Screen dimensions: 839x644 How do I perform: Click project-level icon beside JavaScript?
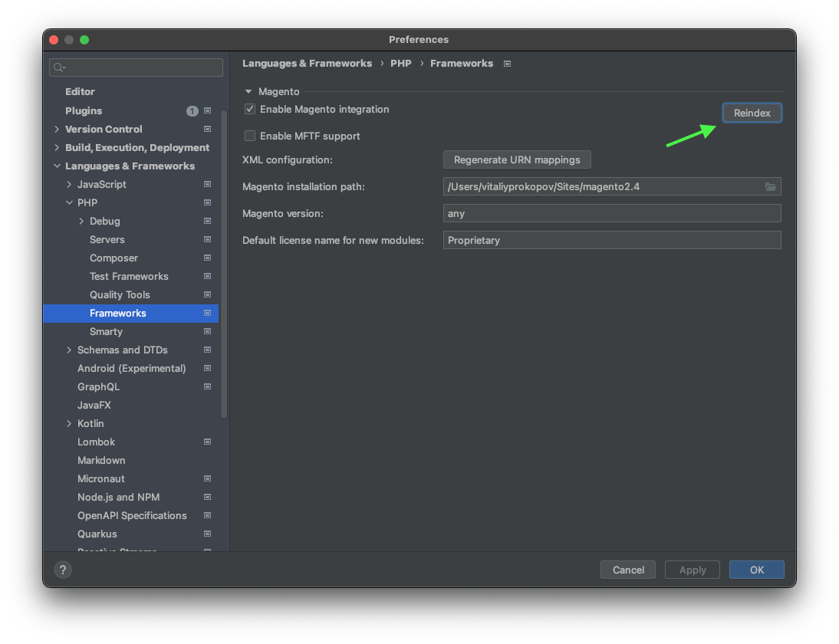[208, 184]
